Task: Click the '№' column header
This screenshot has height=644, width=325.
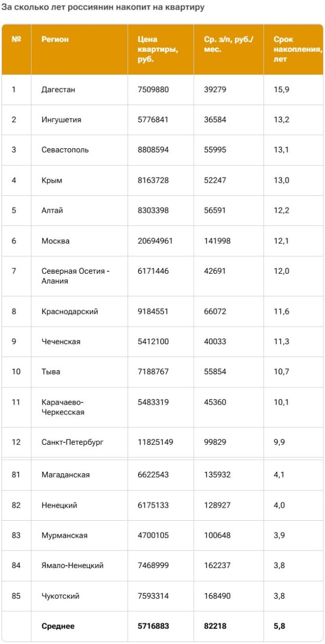Action: click(16, 39)
